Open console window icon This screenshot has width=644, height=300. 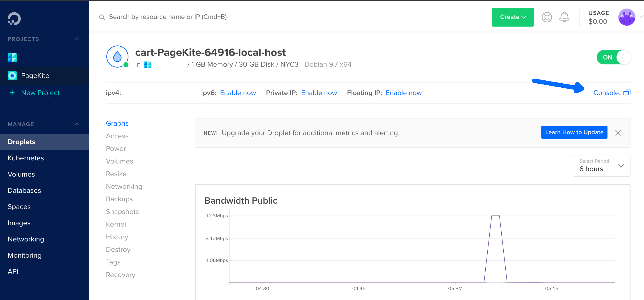(627, 93)
